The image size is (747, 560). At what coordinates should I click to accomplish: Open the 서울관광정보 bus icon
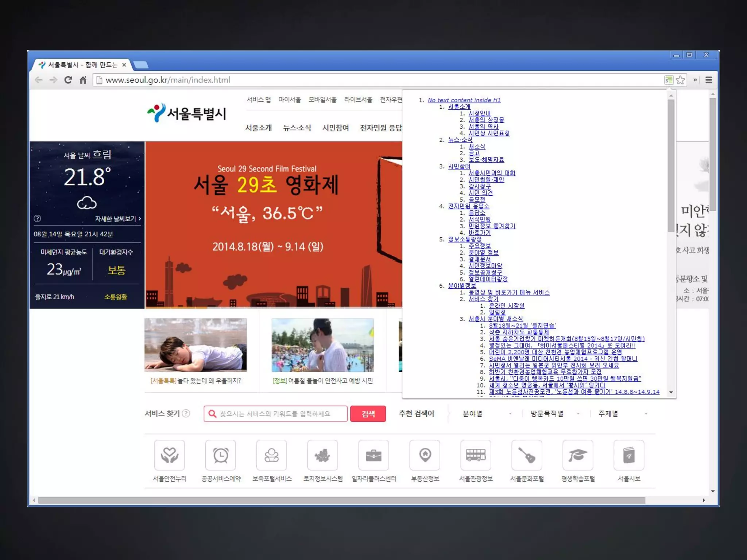click(x=476, y=455)
